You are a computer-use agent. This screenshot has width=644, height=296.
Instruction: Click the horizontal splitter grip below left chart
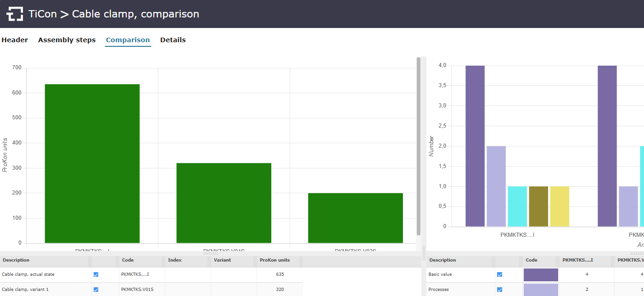click(211, 253)
